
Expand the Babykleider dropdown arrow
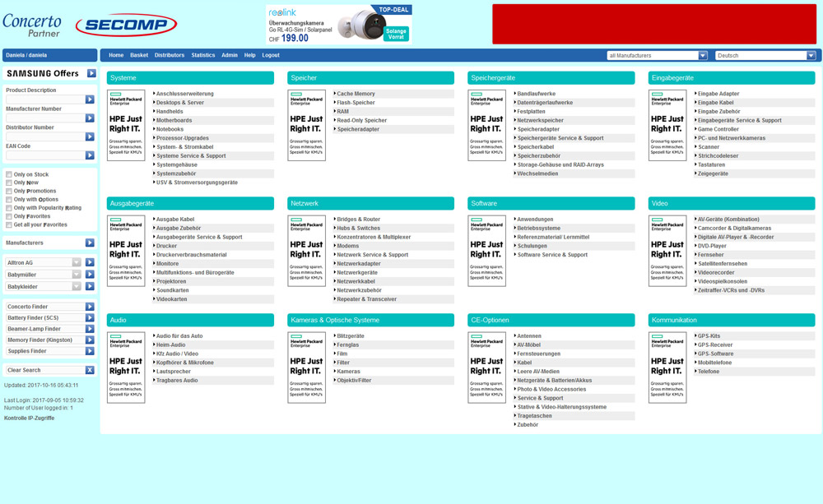(77, 286)
